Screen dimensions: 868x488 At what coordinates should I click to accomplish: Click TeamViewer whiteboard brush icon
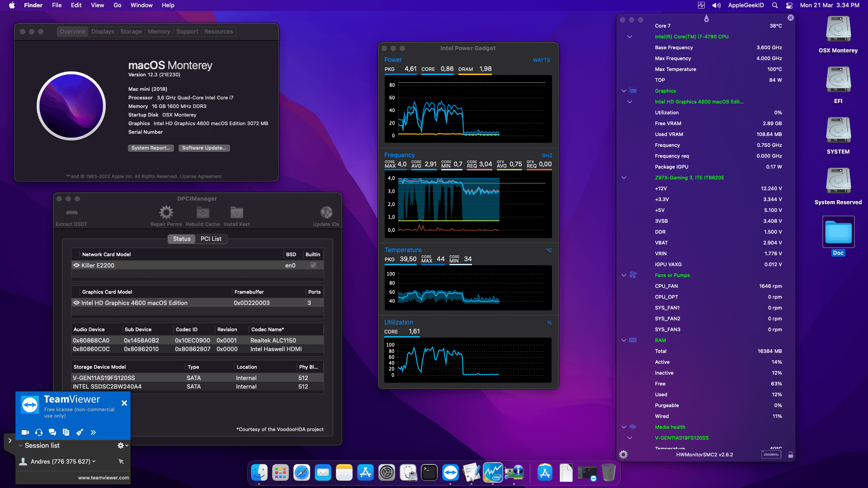(x=80, y=432)
